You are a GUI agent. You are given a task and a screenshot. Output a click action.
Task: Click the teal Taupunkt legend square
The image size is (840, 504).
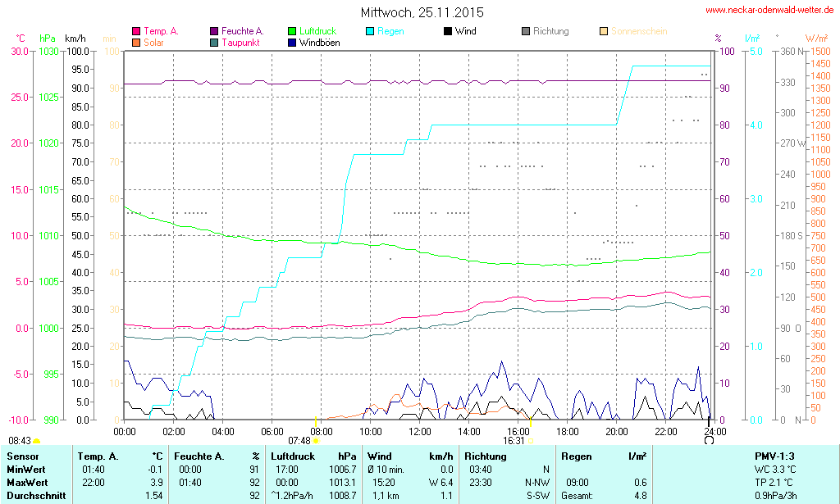pos(214,42)
